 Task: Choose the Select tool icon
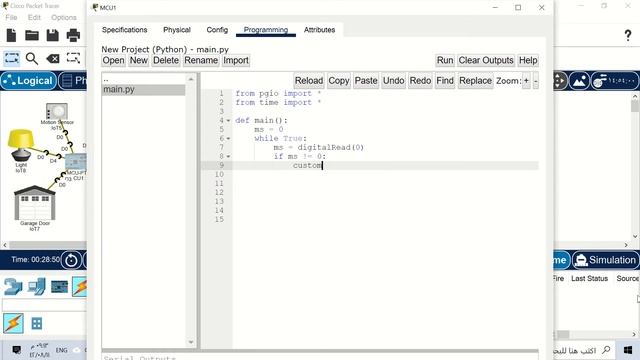pyautogui.click(x=11, y=58)
